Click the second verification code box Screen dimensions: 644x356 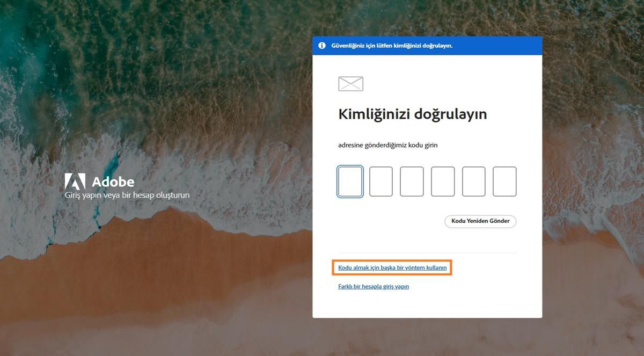click(x=381, y=181)
